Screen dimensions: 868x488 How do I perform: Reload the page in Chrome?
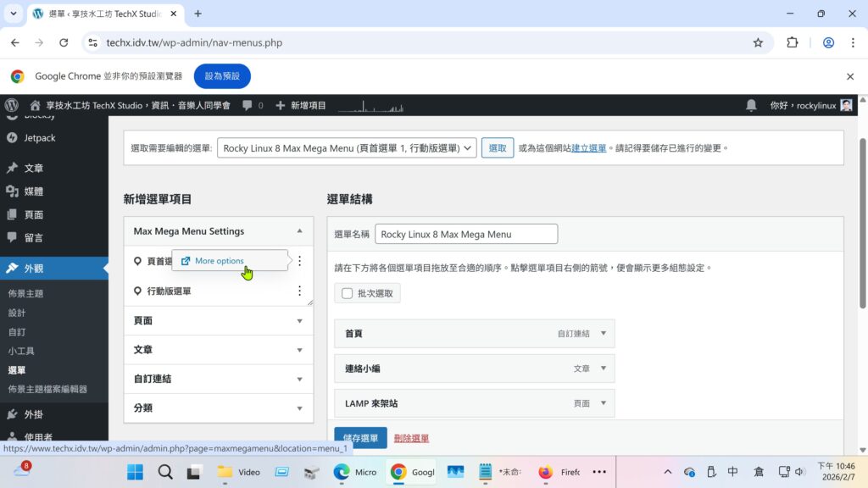[x=64, y=42]
